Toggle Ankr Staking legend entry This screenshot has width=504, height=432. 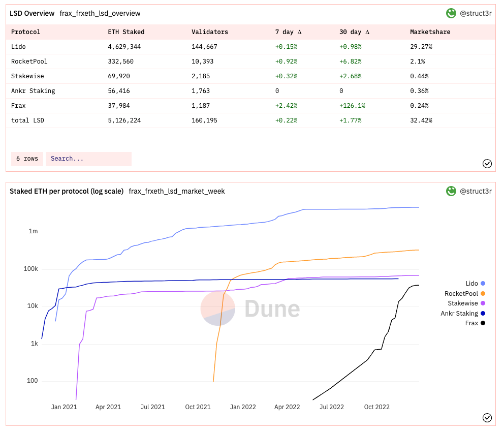tap(462, 313)
